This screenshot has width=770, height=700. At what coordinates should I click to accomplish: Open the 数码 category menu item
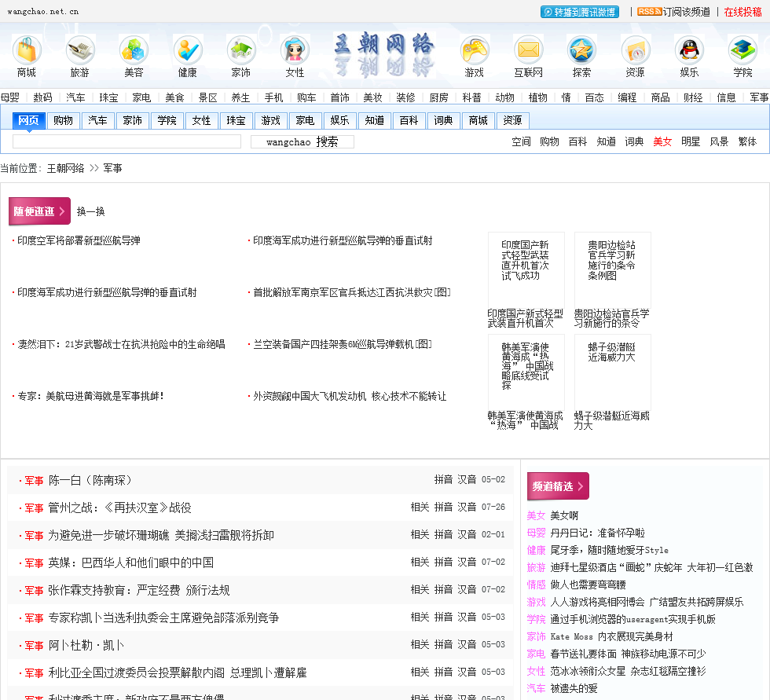pos(42,97)
